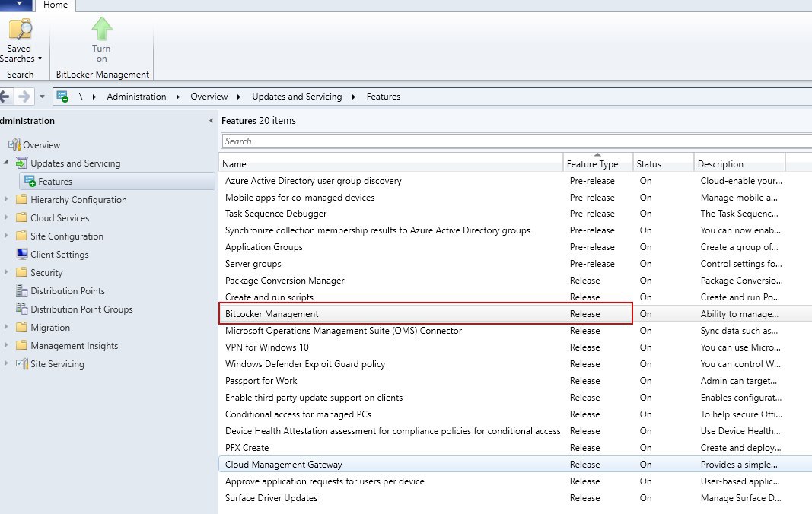Click the Hierarchy Configuration folder icon

pyautogui.click(x=21, y=199)
